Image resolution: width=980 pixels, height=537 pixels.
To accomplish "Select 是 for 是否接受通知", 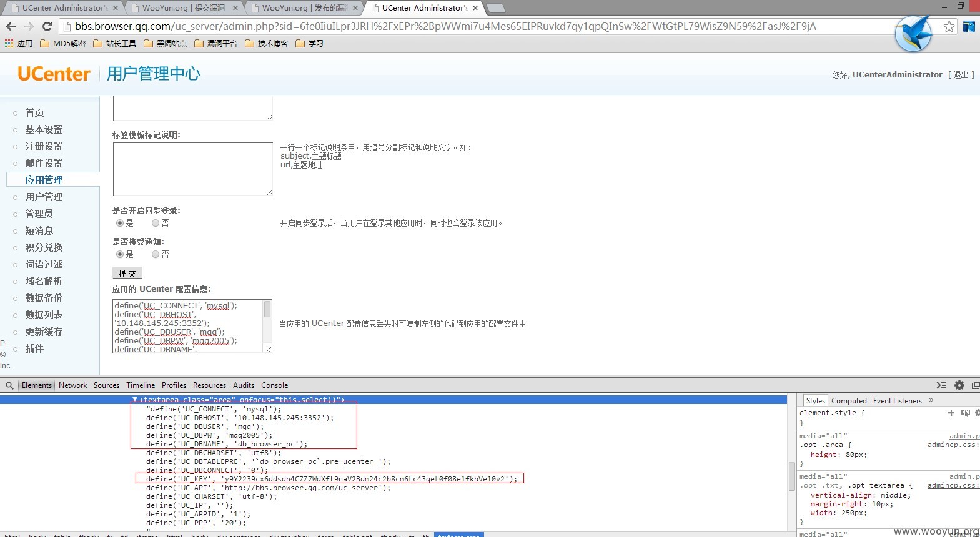I will click(x=120, y=254).
